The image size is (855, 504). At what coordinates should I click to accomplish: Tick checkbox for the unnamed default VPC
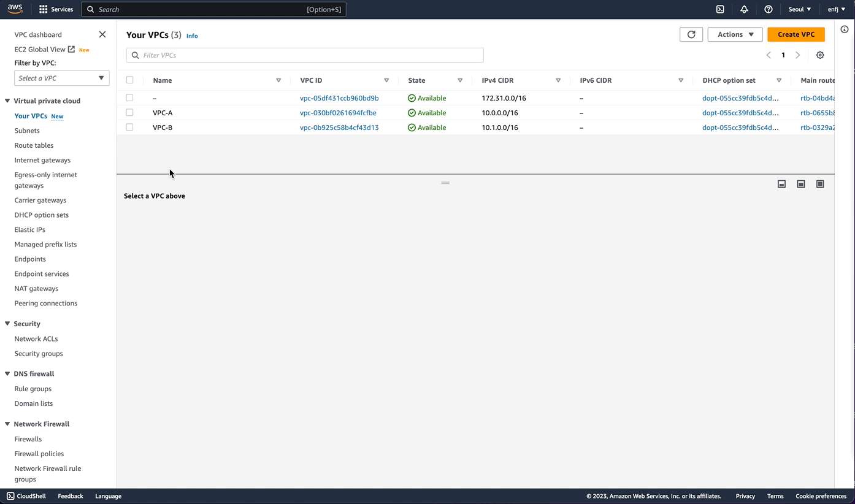click(x=129, y=98)
